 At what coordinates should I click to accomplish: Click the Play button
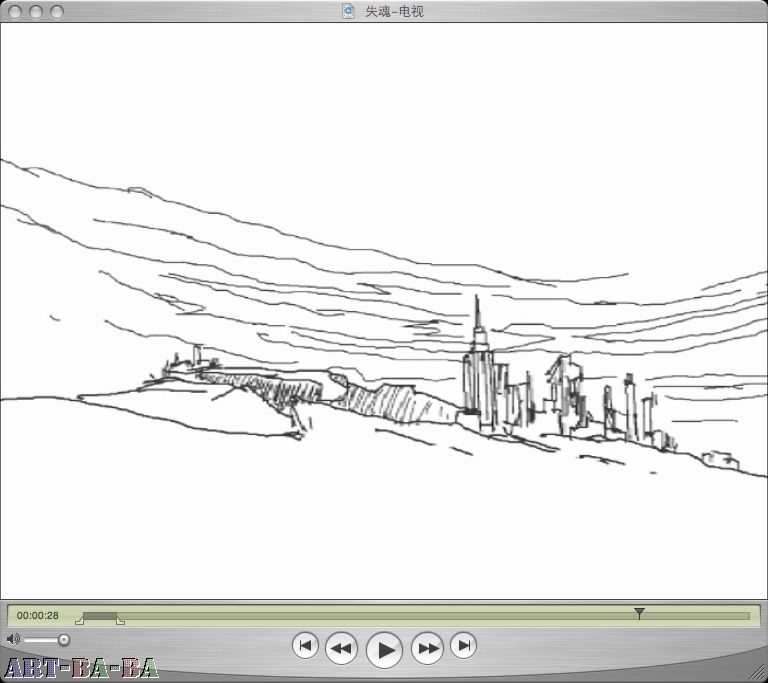[x=384, y=650]
